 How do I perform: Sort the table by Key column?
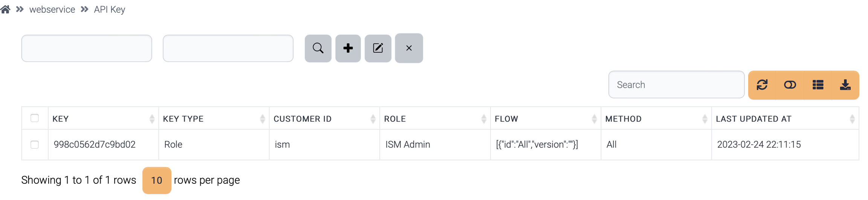[x=102, y=119]
